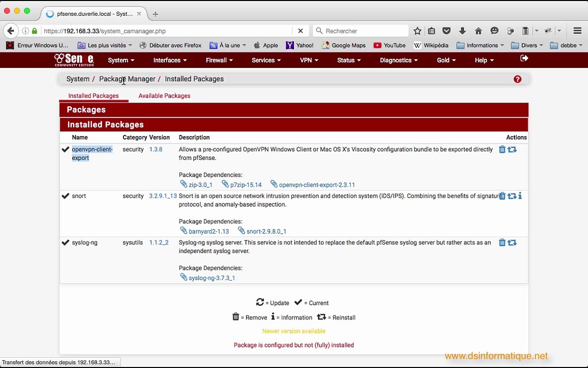Open the Diagnostics dropdown
588x368 pixels.
tap(399, 60)
